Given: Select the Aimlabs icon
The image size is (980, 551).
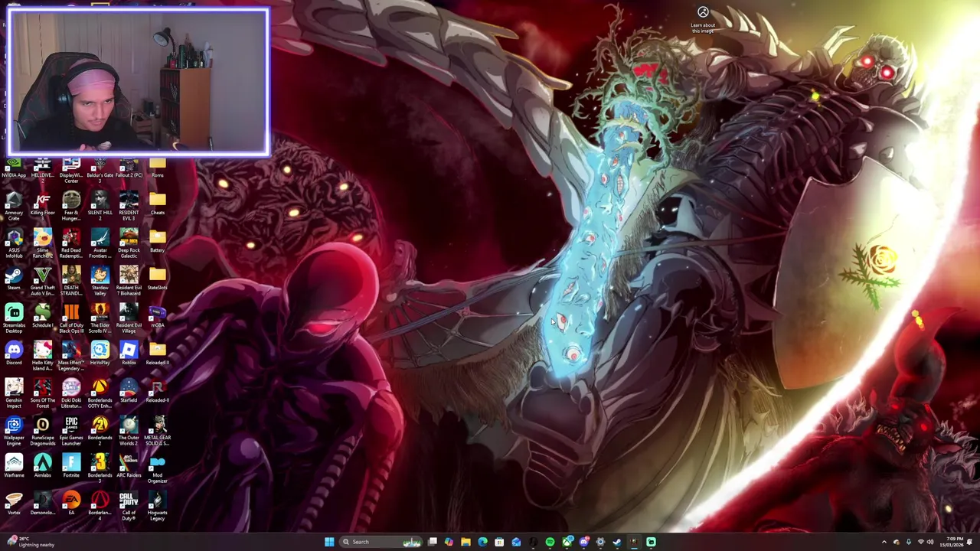Looking at the screenshot, I should (x=42, y=466).
